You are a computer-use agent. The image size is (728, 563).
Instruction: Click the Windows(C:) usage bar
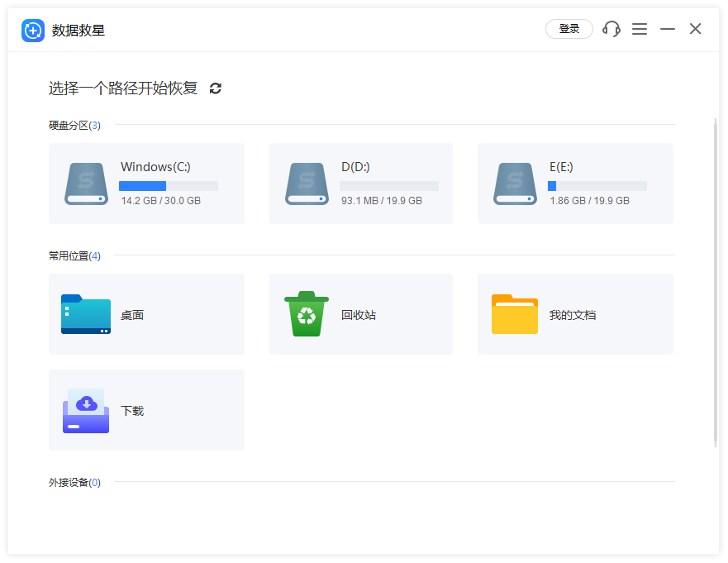tap(169, 186)
